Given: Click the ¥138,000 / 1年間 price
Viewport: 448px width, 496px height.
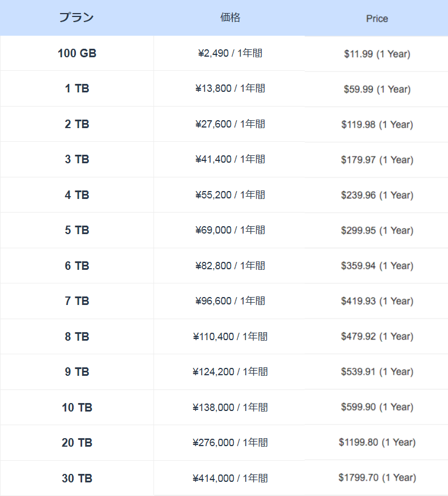Looking at the screenshot, I should point(230,408).
